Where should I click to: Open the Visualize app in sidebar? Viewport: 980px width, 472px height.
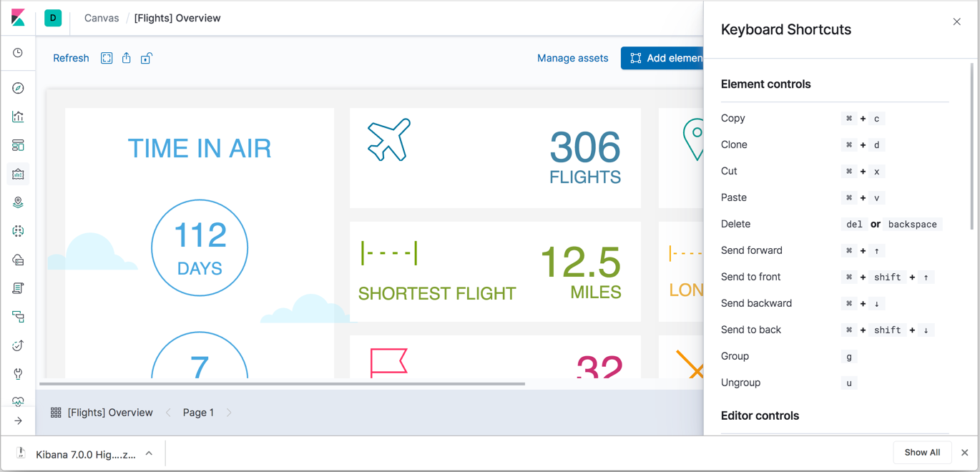tap(18, 117)
